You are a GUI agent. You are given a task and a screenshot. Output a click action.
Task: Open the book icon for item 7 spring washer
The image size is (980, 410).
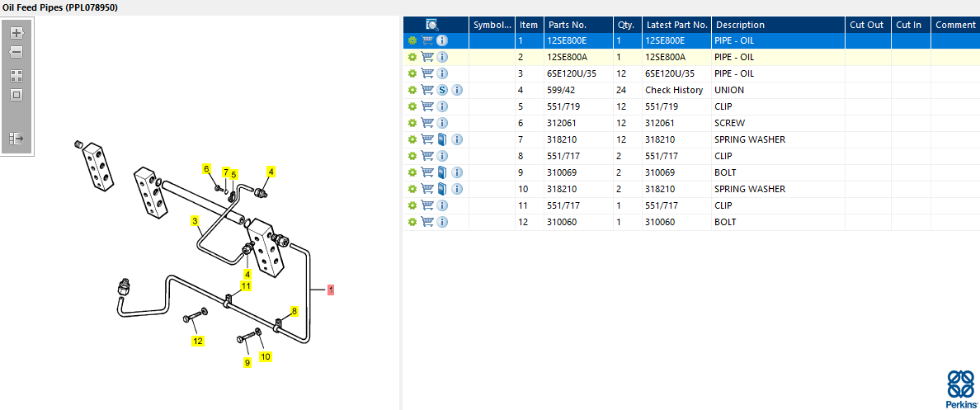point(442,139)
